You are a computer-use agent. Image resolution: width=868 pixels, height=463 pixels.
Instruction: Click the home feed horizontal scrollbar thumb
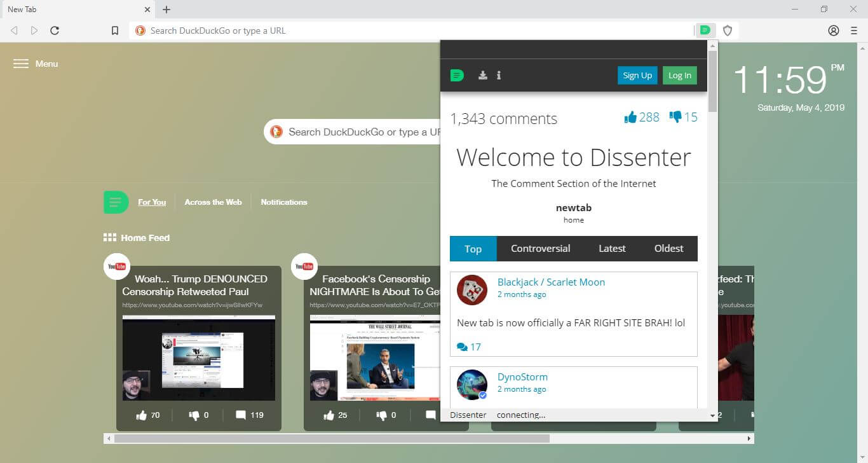(332, 439)
